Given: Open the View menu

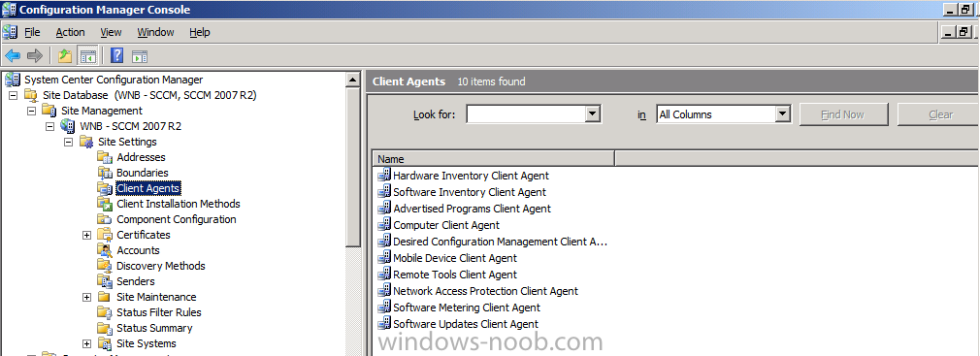Looking at the screenshot, I should coord(111,32).
